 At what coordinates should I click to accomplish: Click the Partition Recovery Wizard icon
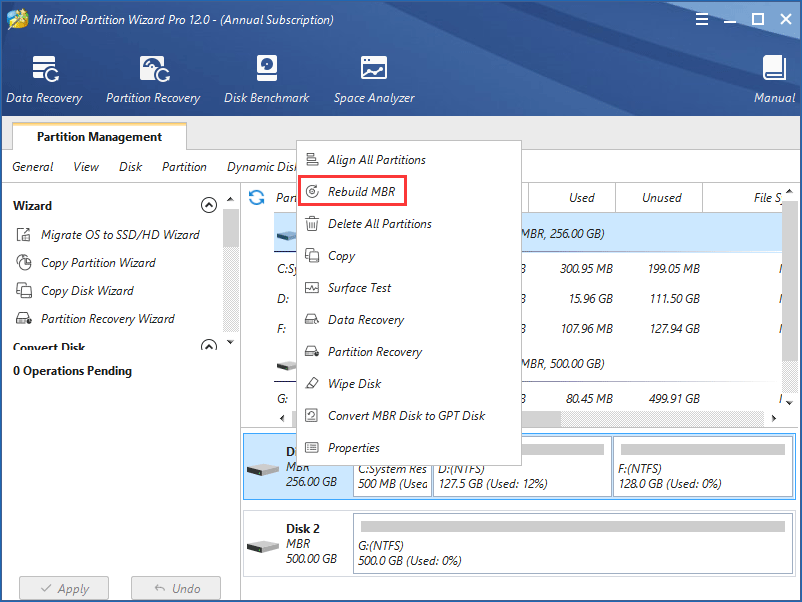[24, 319]
